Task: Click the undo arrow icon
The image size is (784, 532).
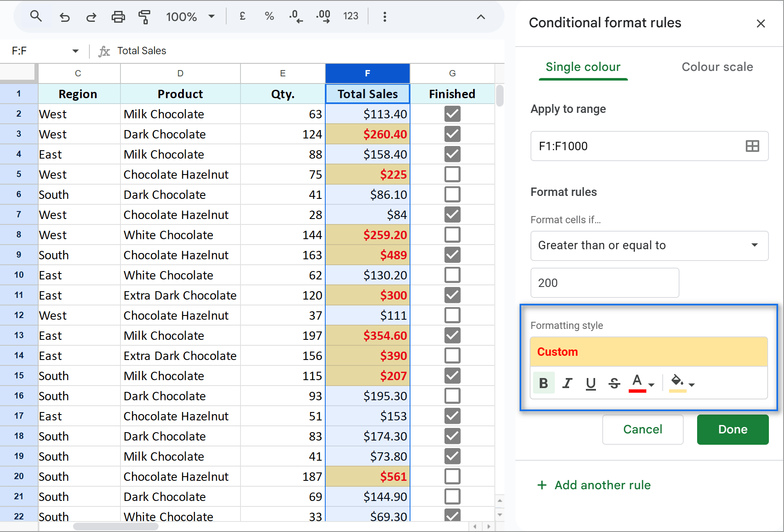Action: pyautogui.click(x=64, y=17)
